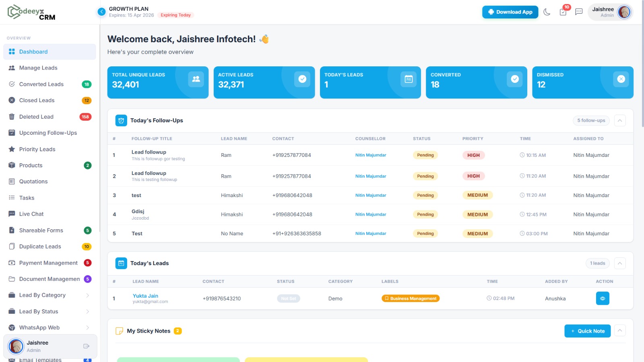Click the 1 leads badge

pos(598,263)
